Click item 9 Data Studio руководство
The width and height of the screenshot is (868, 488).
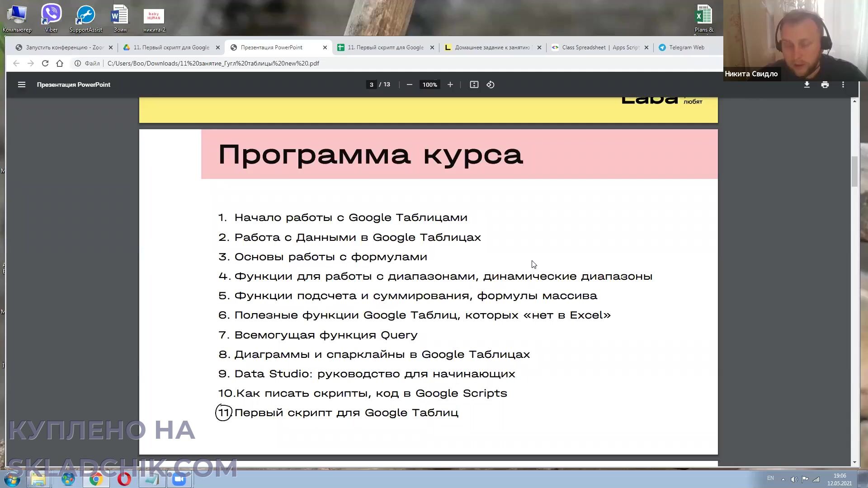pyautogui.click(x=367, y=374)
